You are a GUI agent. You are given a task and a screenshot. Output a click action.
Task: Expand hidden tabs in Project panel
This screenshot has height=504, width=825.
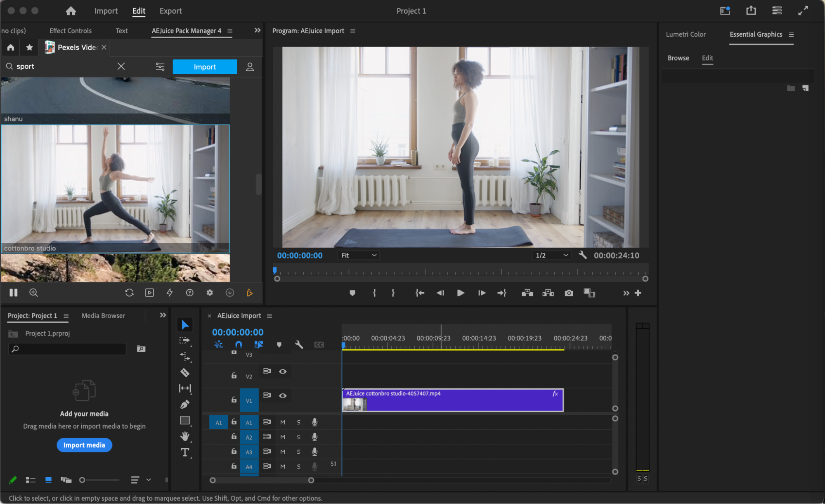(163, 315)
